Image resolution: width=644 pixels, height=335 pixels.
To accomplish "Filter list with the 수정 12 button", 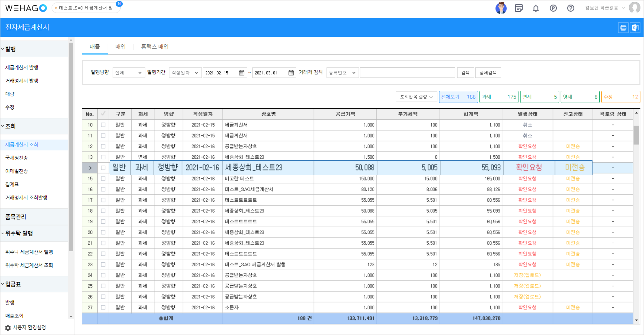I will point(621,97).
